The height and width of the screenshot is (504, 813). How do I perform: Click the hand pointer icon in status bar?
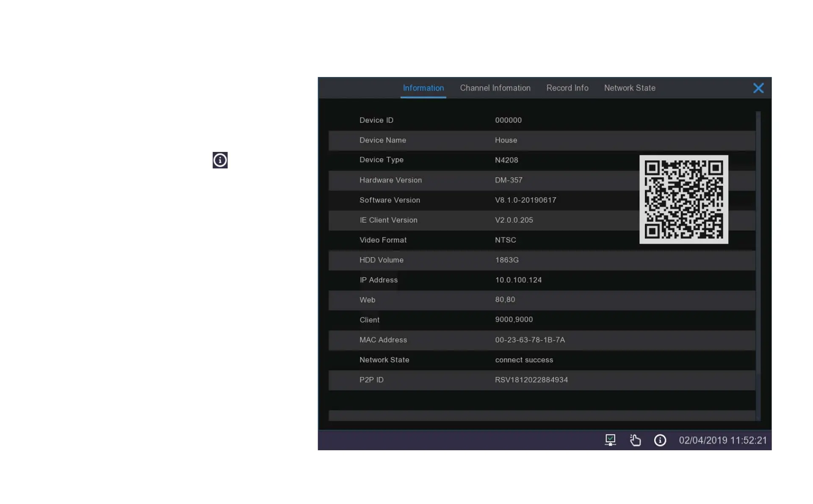coord(635,440)
